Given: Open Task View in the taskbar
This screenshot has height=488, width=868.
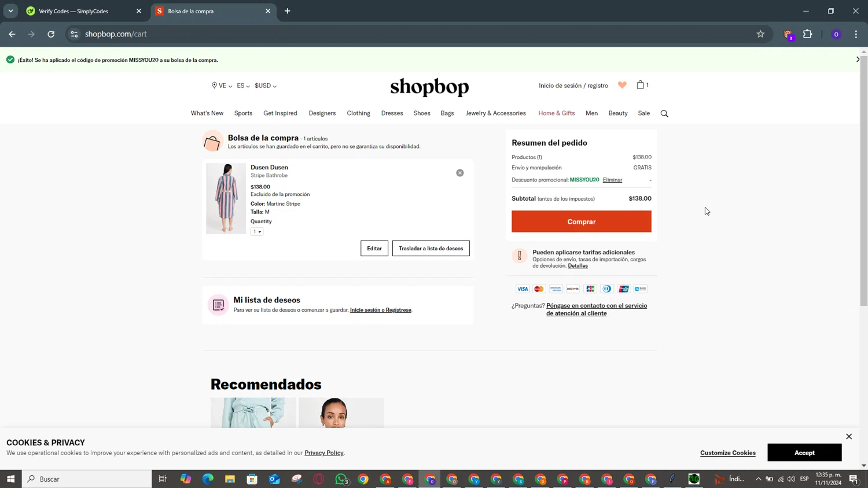Looking at the screenshot, I should click(x=163, y=479).
